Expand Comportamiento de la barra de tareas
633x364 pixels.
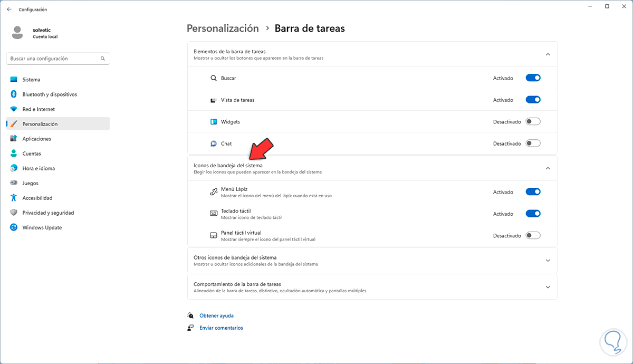pos(548,287)
